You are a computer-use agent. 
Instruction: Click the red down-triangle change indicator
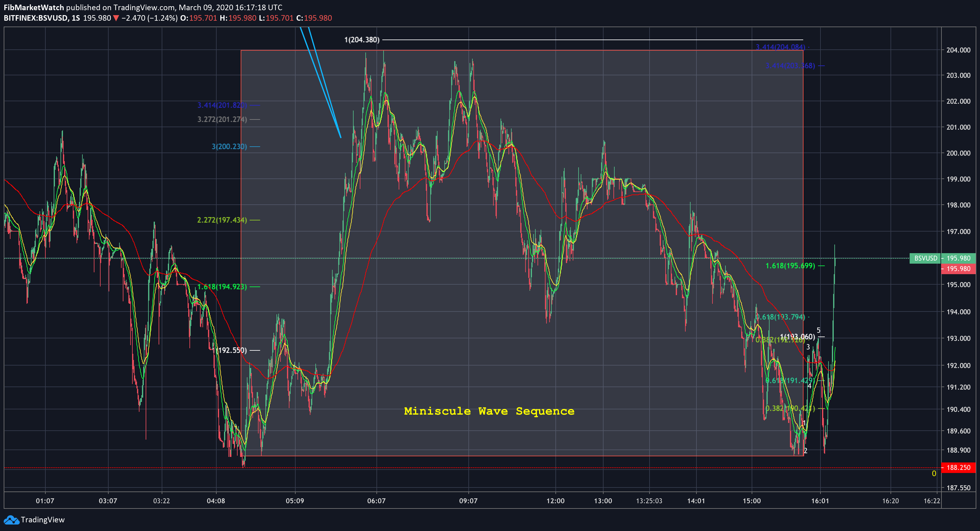[x=116, y=18]
